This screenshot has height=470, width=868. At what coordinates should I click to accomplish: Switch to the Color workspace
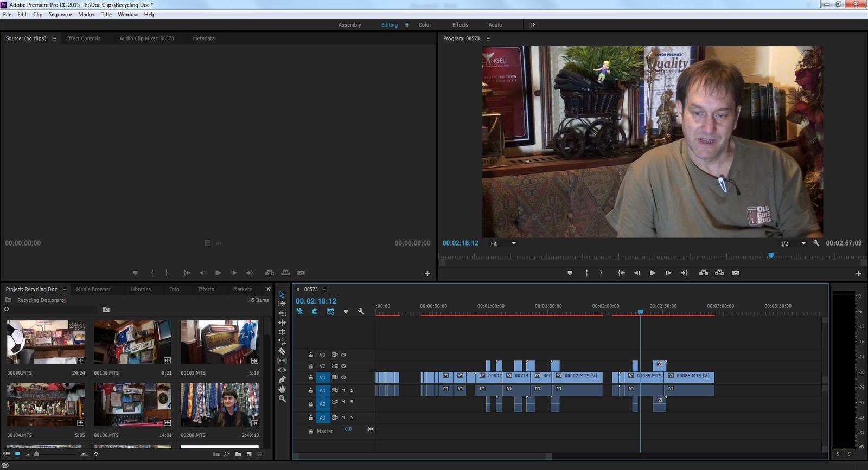[425, 25]
